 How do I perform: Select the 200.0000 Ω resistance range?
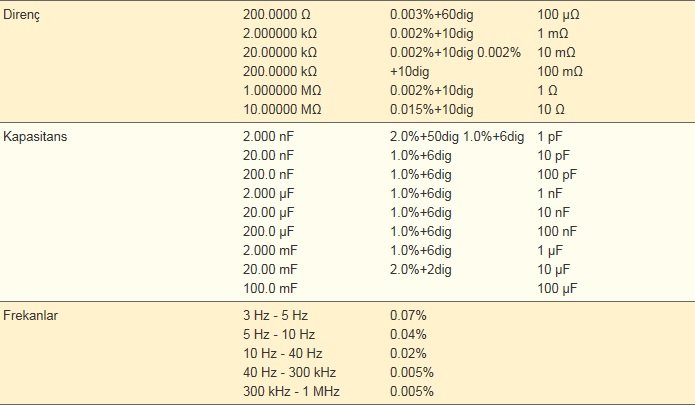click(277, 15)
